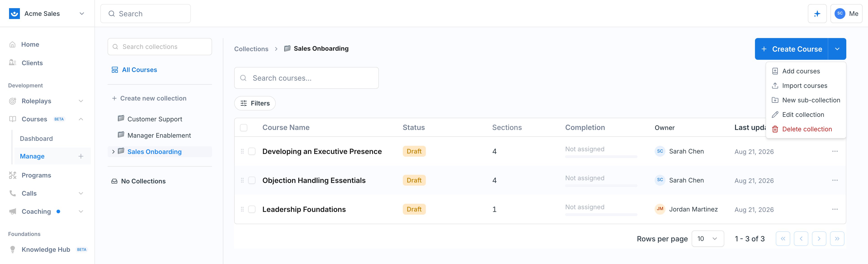Click the All Courses grid icon
The height and width of the screenshot is (264, 868).
tap(115, 70)
